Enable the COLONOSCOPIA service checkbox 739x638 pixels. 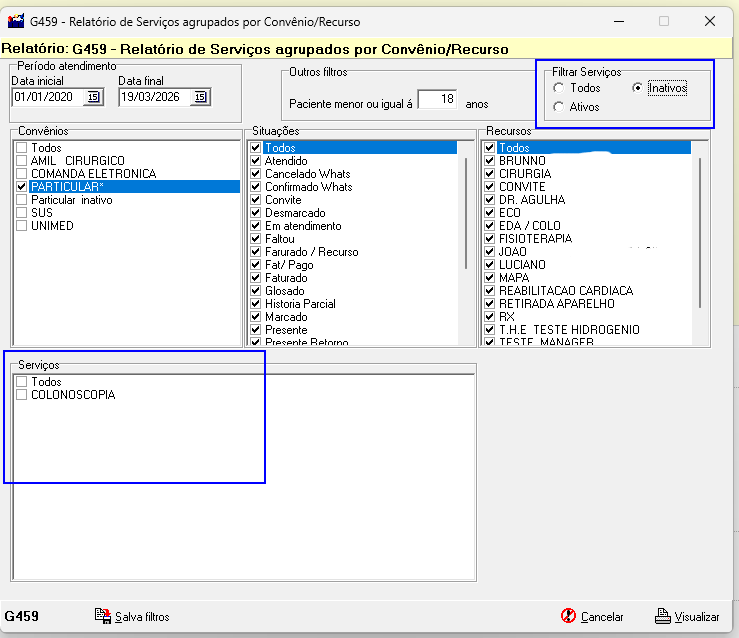point(21,395)
